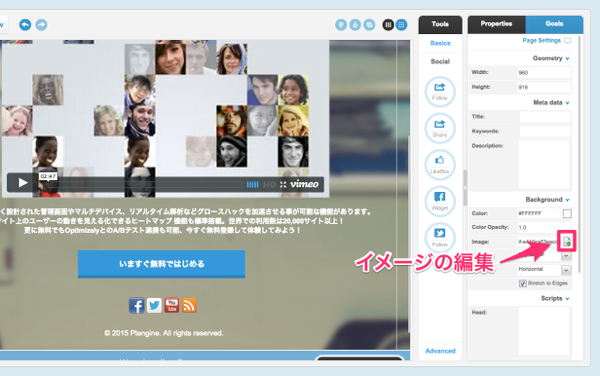600x376 pixels.
Task: Select the Twitter Follow widget
Action: [440, 237]
